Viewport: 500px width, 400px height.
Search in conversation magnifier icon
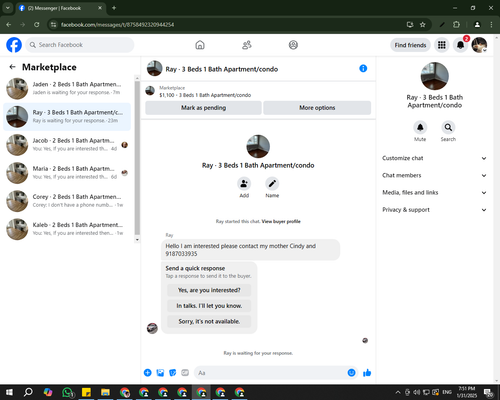[x=448, y=127]
